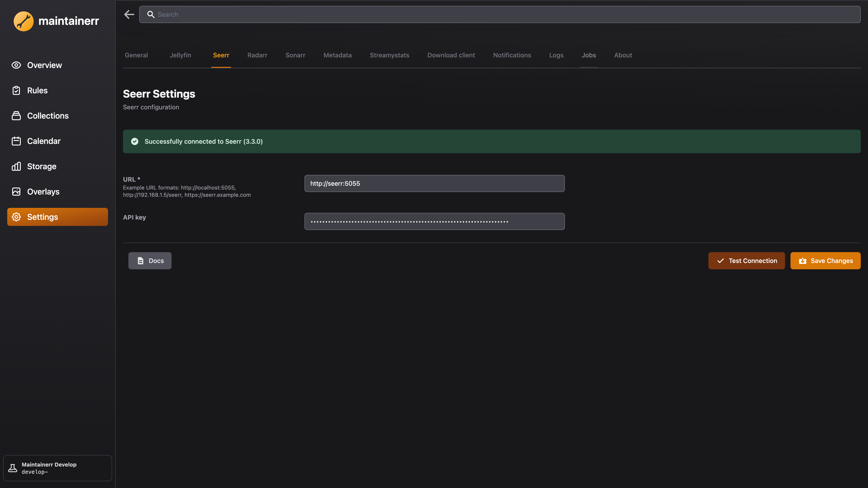Click the search magnifier icon
Screen dimensions: 868x488
151,14
